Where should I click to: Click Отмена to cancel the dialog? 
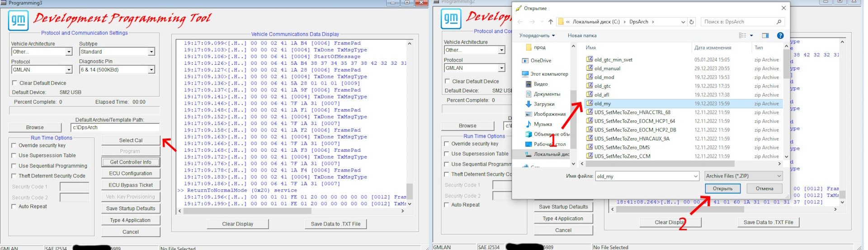(764, 188)
